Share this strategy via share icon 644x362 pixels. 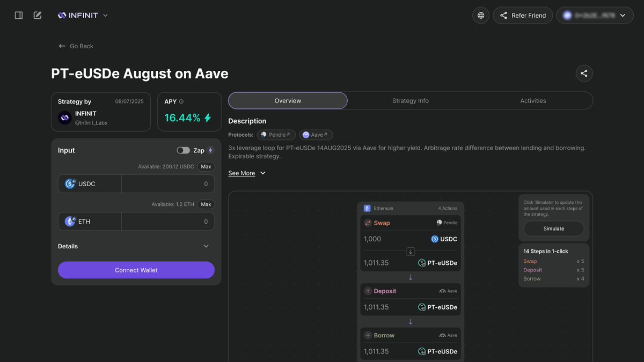click(x=584, y=73)
